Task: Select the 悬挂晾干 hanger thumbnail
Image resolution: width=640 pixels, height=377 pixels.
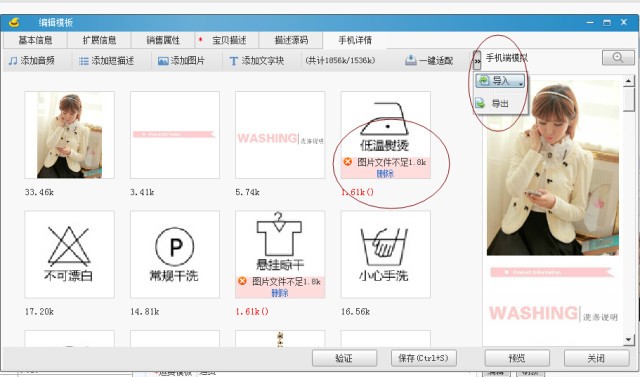Action: 280,254
